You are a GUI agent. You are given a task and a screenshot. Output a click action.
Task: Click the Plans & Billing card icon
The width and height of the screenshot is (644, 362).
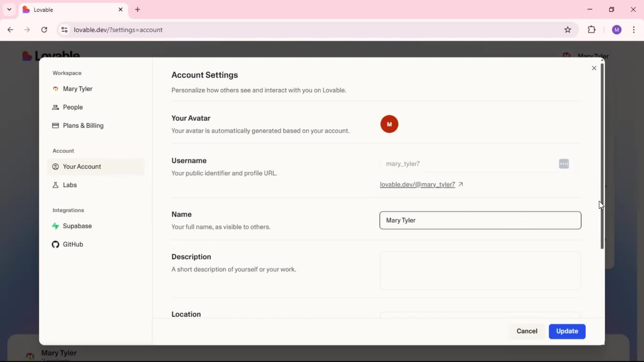[x=55, y=126]
